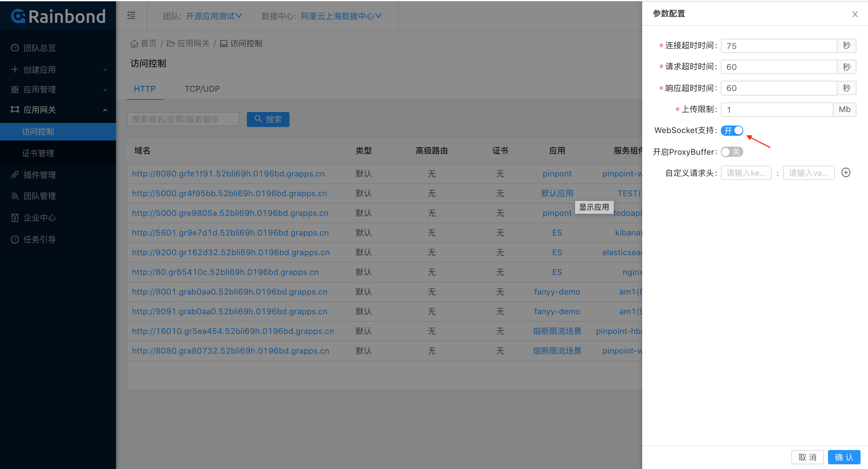Click the grid icon beside 应用管理

click(x=15, y=89)
